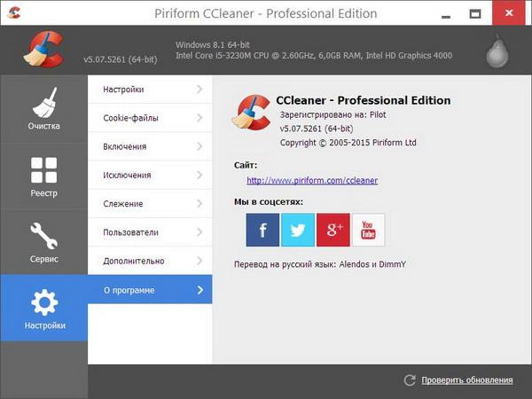Open the YouTube channel icon
The width and height of the screenshot is (532, 399).
pyautogui.click(x=369, y=230)
